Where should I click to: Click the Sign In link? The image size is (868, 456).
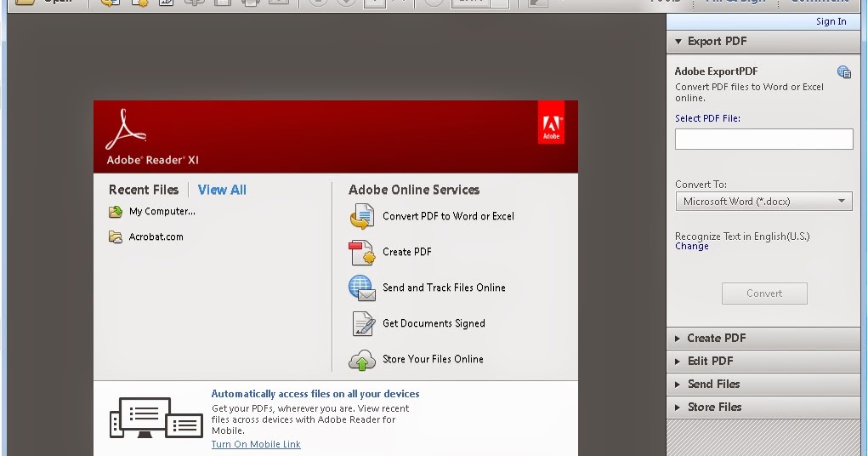point(831,21)
